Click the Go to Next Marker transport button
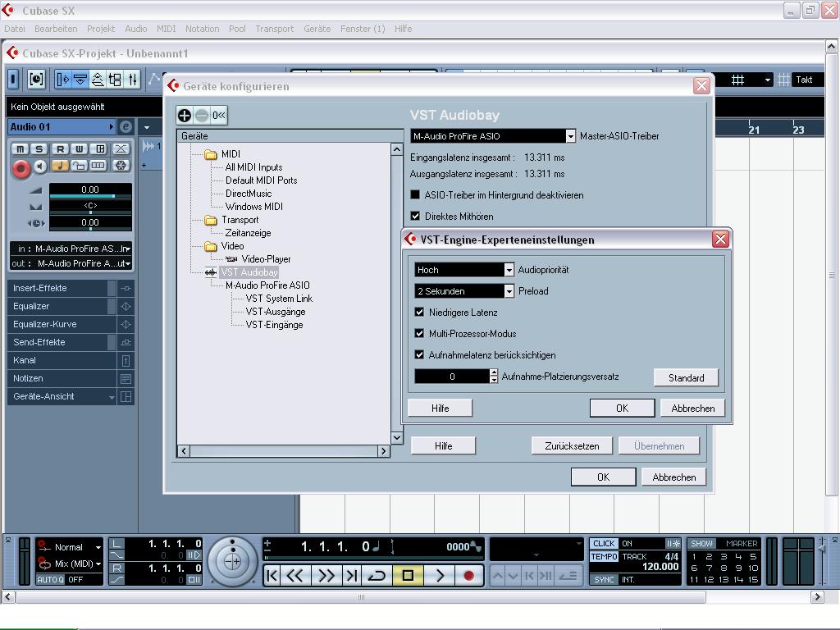The height and width of the screenshot is (630, 840). pos(351,576)
